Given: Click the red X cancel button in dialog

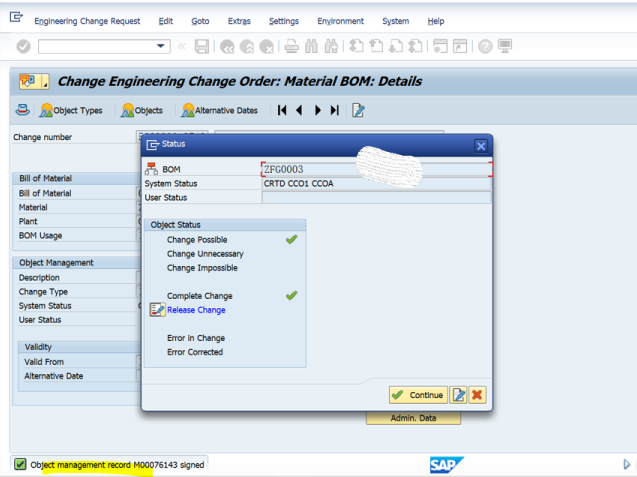Looking at the screenshot, I should tap(477, 395).
